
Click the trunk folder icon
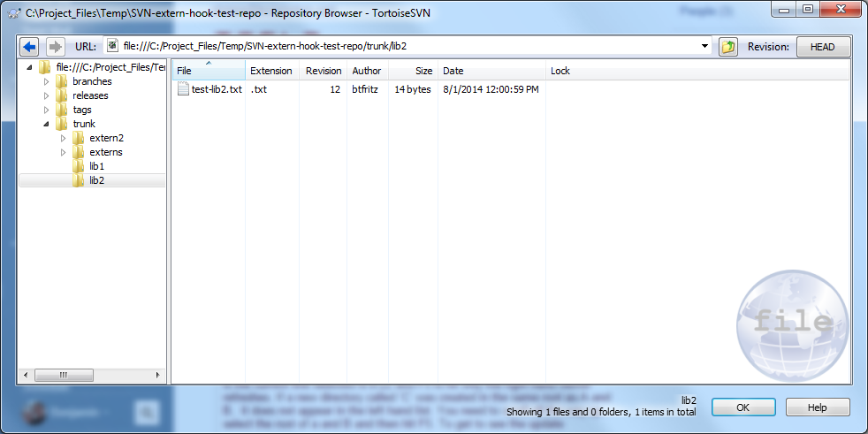click(62, 124)
